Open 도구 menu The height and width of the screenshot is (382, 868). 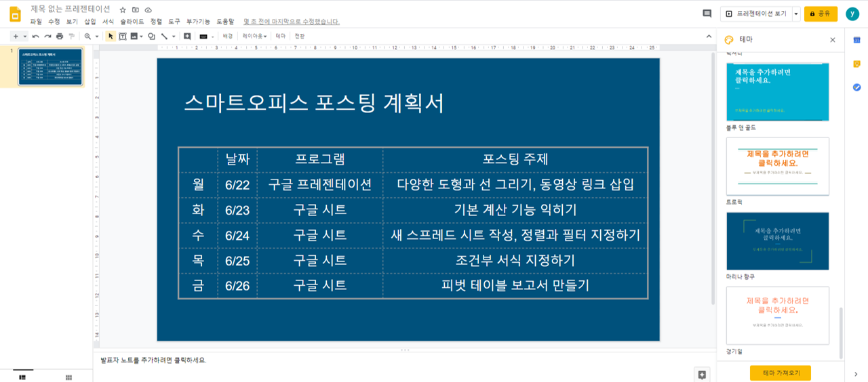(x=174, y=22)
